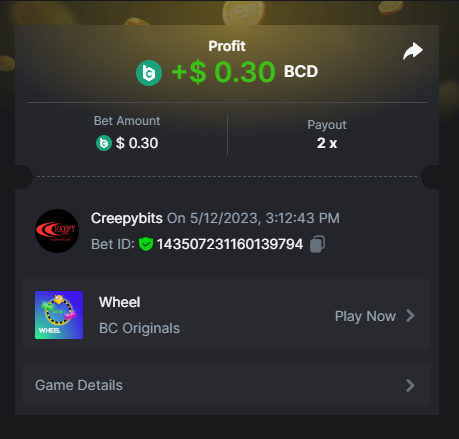This screenshot has width=459, height=439.
Task: Open the Game Details row
Action: click(x=227, y=385)
